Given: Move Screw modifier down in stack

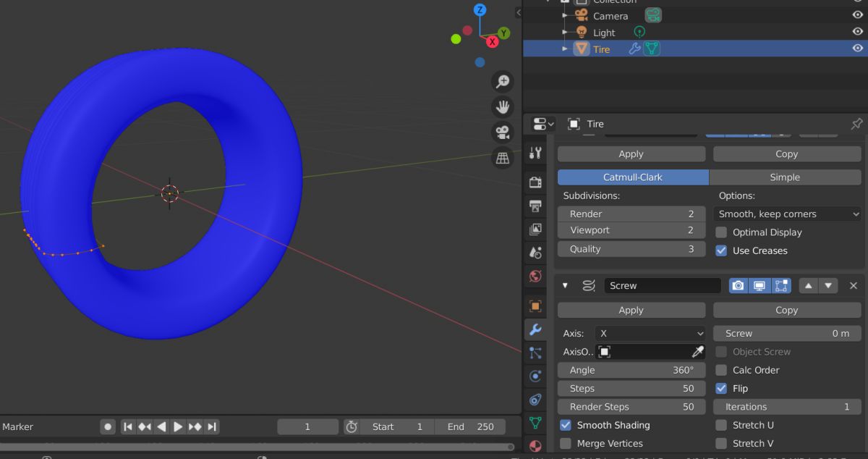Looking at the screenshot, I should tap(828, 286).
